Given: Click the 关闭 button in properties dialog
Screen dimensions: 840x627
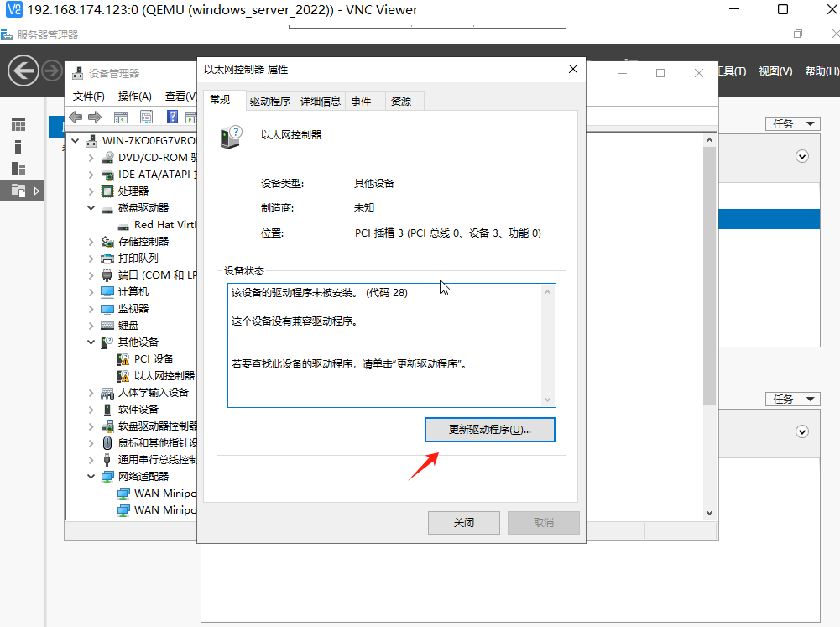Looking at the screenshot, I should click(464, 522).
